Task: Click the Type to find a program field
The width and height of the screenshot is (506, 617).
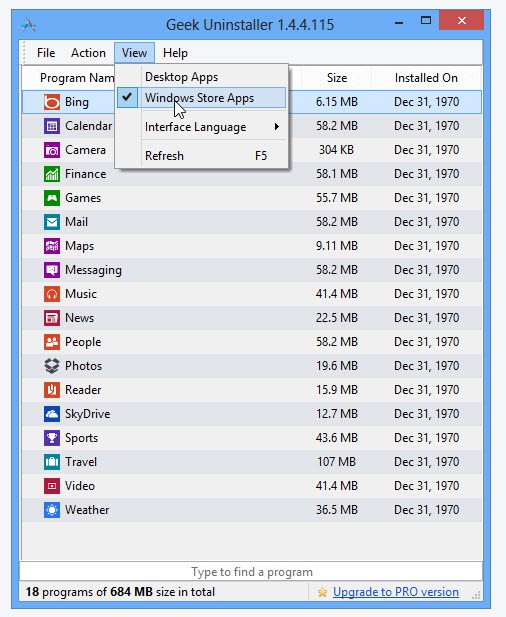Action: (251, 571)
